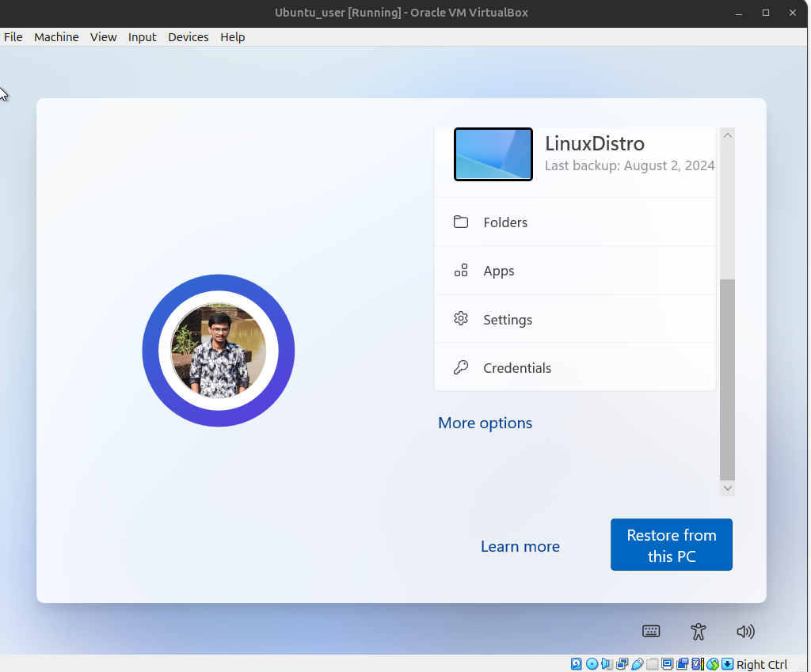The height and width of the screenshot is (672, 811).
Task: Select the Apps row
Action: click(575, 271)
